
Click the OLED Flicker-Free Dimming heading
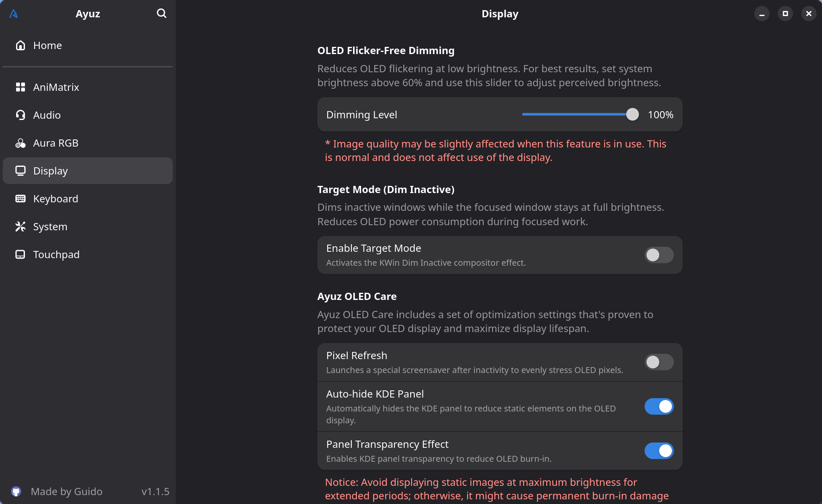386,50
